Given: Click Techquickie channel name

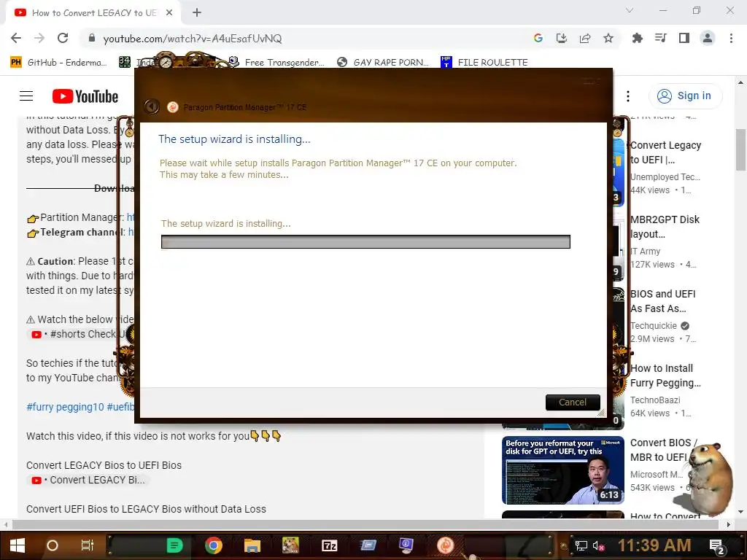Looking at the screenshot, I should (654, 326).
